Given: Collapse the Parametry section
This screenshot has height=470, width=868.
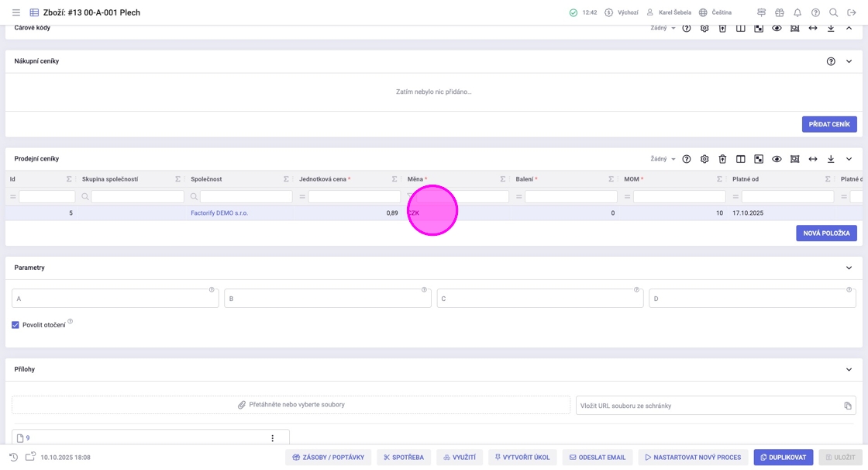Looking at the screenshot, I should pyautogui.click(x=849, y=268).
